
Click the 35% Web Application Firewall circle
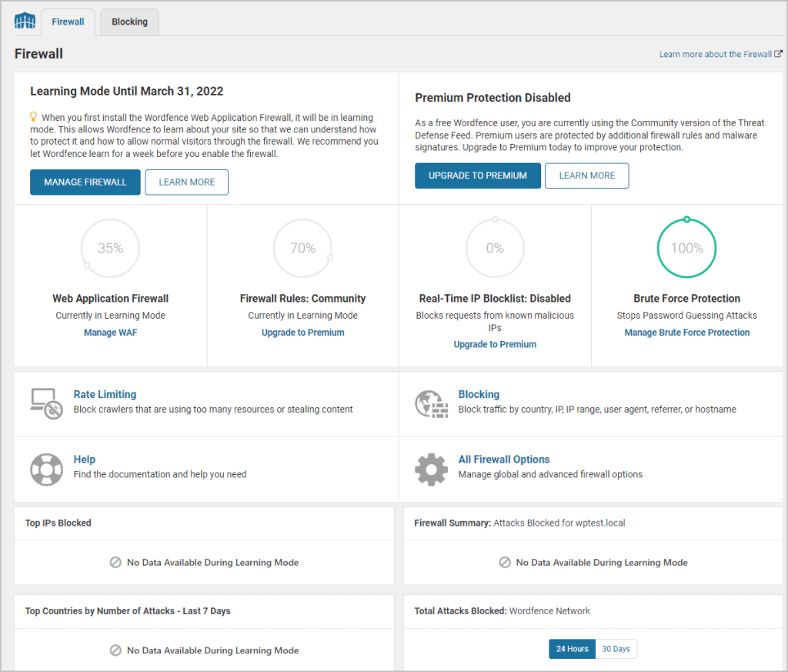(x=111, y=249)
